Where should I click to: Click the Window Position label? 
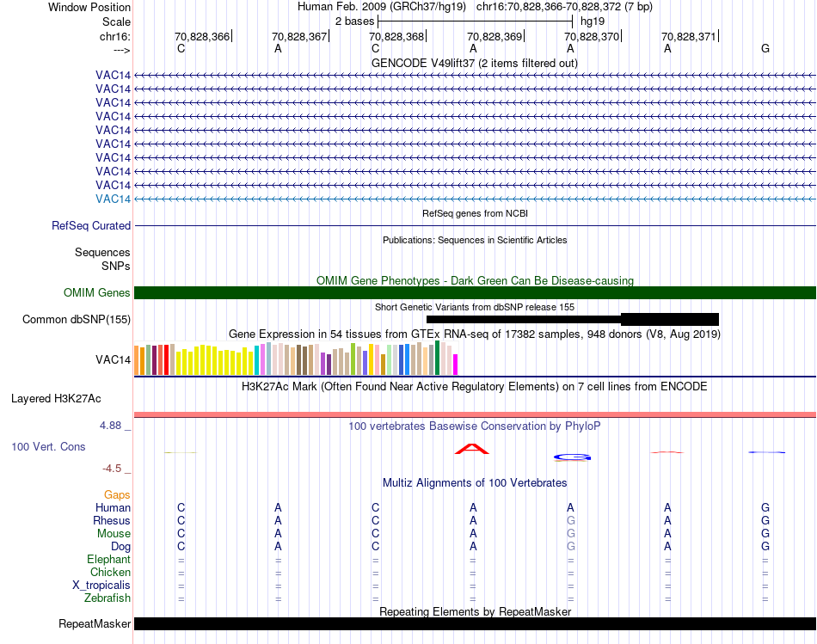(x=89, y=7)
